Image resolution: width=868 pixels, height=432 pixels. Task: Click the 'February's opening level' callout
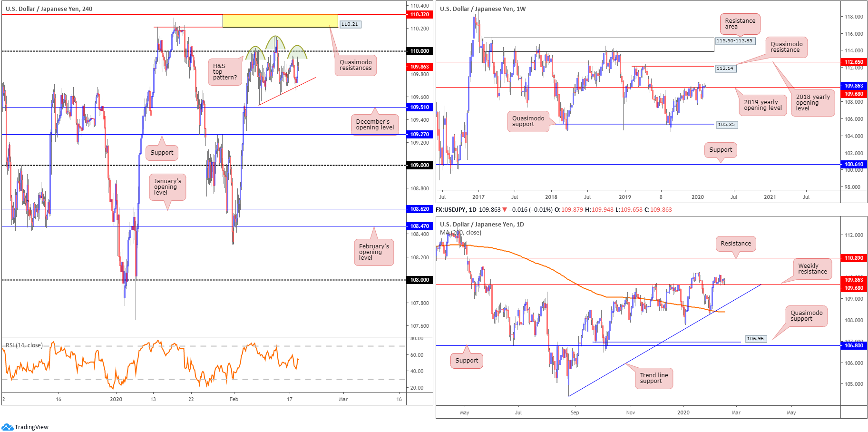coord(374,252)
